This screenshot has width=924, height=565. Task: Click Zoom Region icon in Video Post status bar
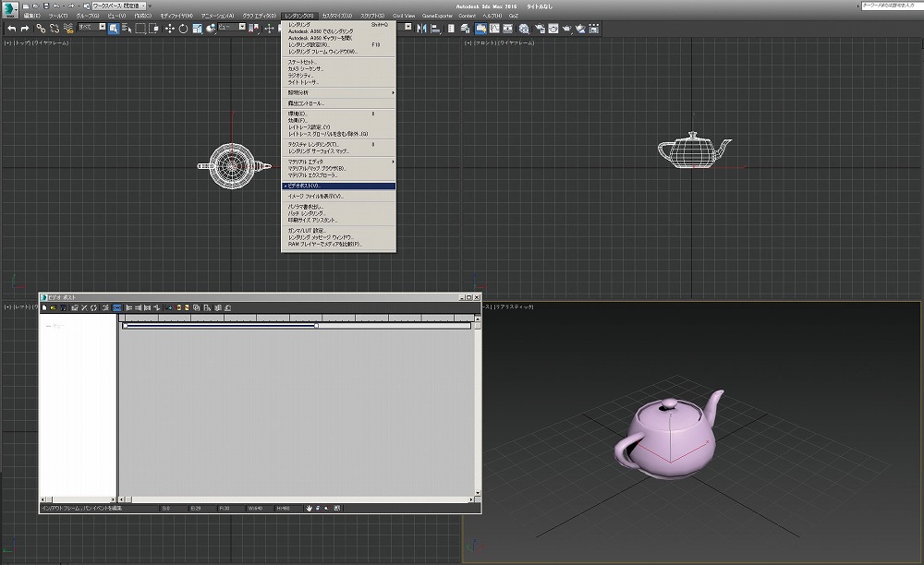tap(337, 508)
